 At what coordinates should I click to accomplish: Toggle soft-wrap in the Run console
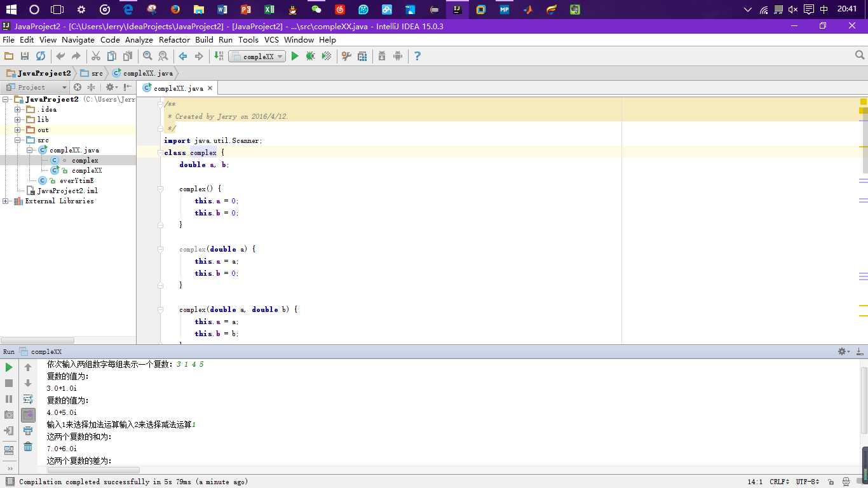[28, 399]
